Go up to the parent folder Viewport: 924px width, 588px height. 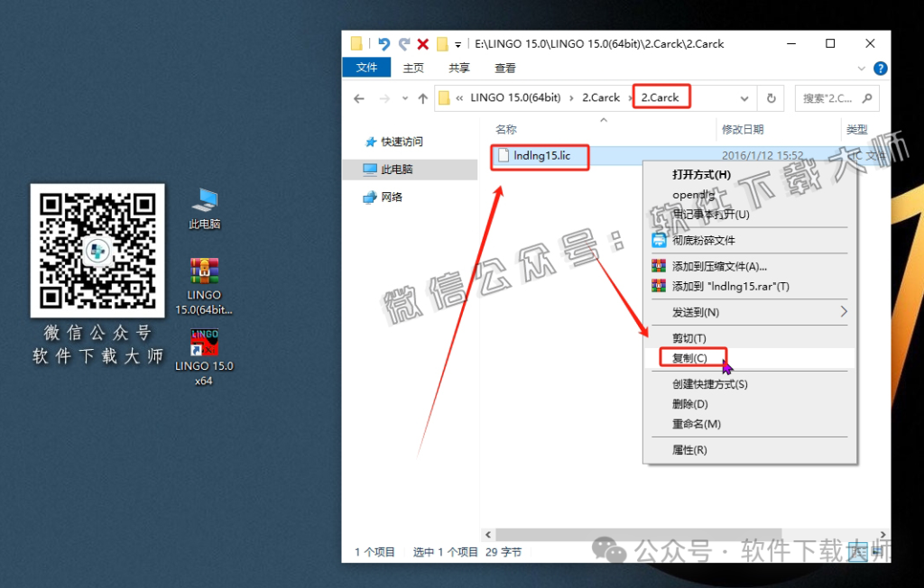click(x=422, y=96)
